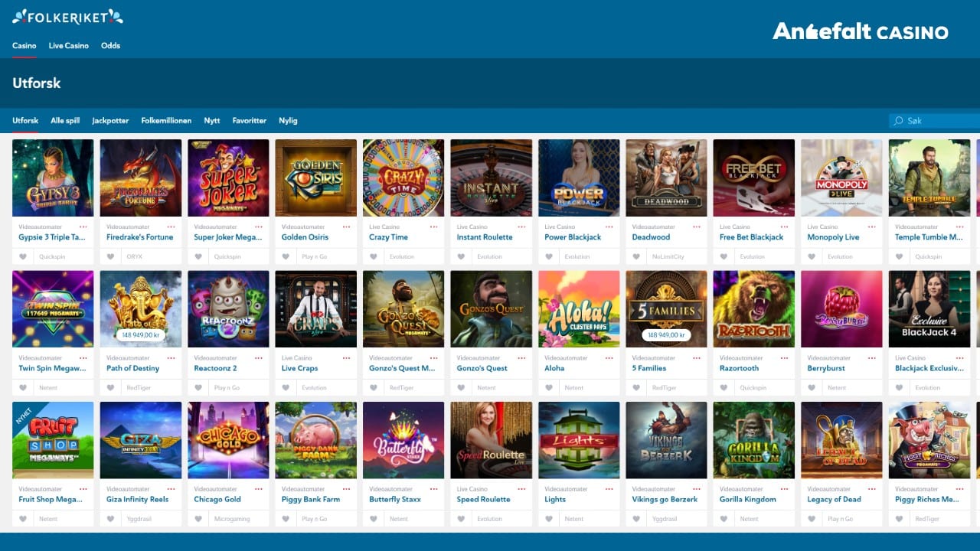Toggle heart favorite on Crazy Time
This screenshot has width=980, height=551.
pos(374,257)
